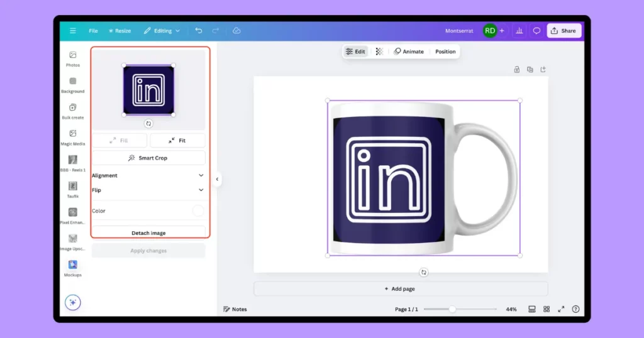Toggle fullscreen present mode
Viewport: 644px width, 338px height.
tap(560, 309)
